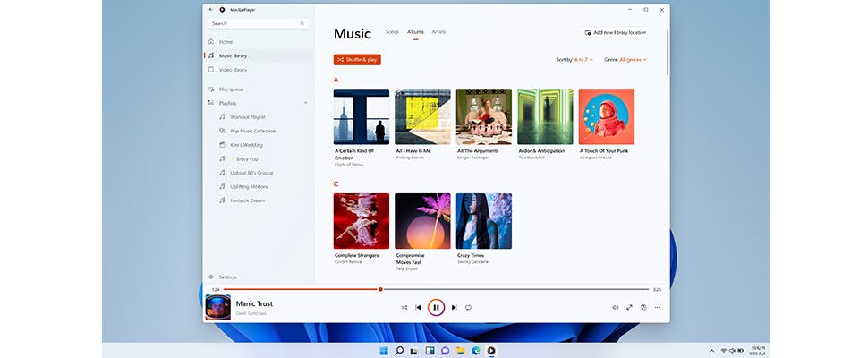The width and height of the screenshot is (868, 358).
Task: Go back with the arrow in title bar
Action: [211, 10]
